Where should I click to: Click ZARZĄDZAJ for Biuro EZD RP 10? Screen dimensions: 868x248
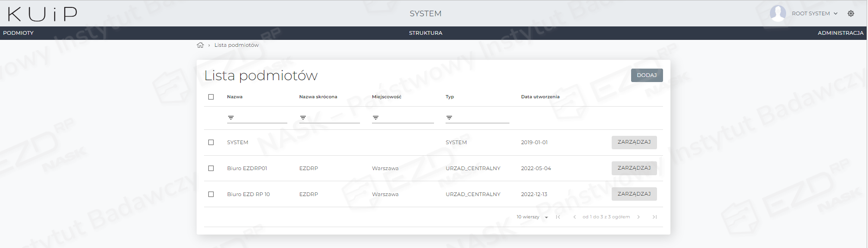pyautogui.click(x=634, y=194)
